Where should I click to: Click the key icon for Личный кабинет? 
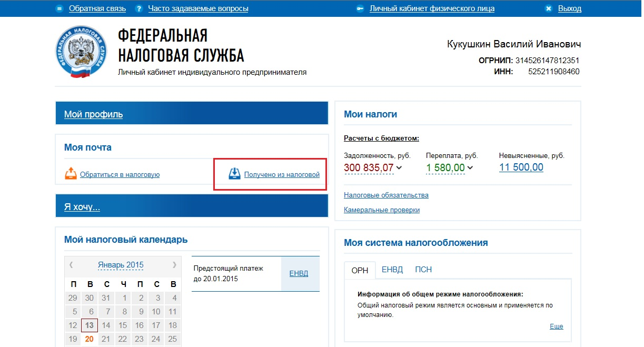click(360, 8)
